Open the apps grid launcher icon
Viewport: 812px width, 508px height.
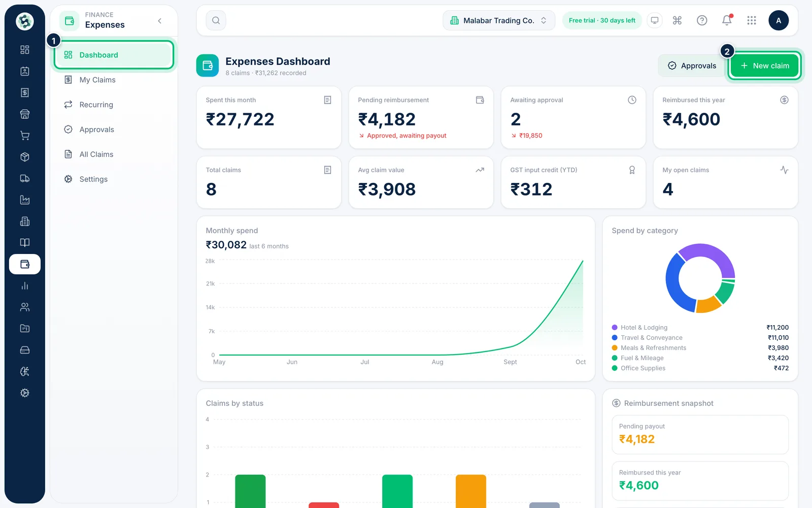[752, 20]
